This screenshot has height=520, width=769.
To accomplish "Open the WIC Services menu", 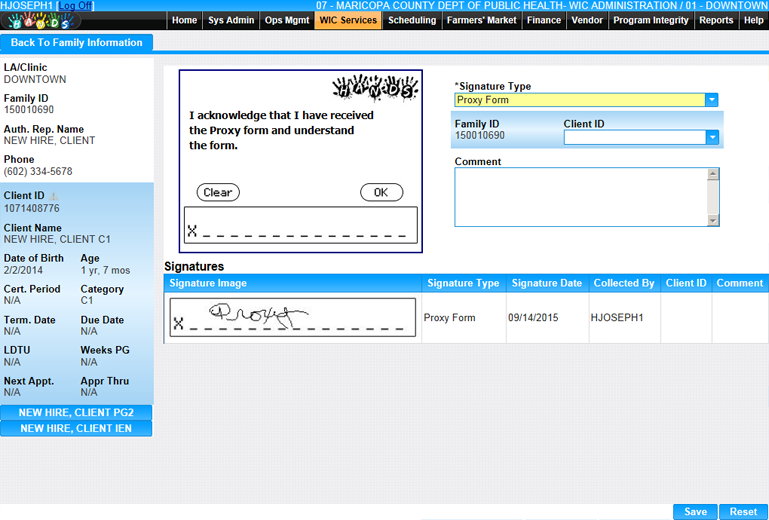I will [x=348, y=20].
